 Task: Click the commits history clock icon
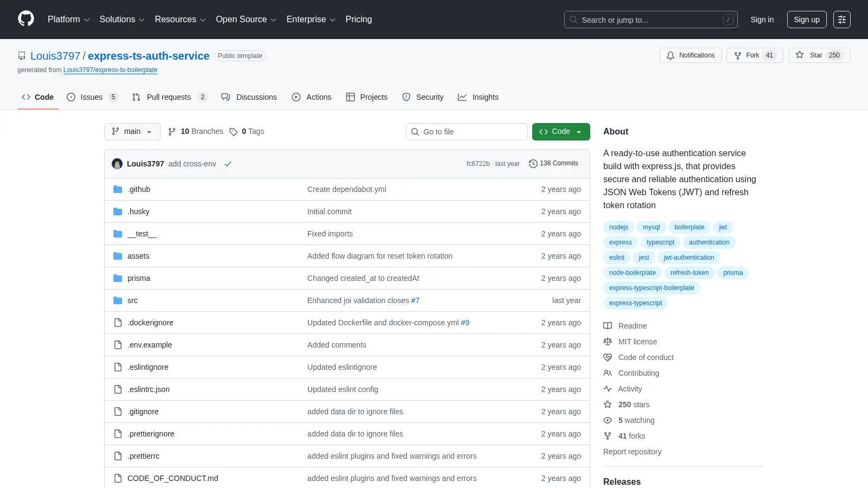[x=533, y=164]
